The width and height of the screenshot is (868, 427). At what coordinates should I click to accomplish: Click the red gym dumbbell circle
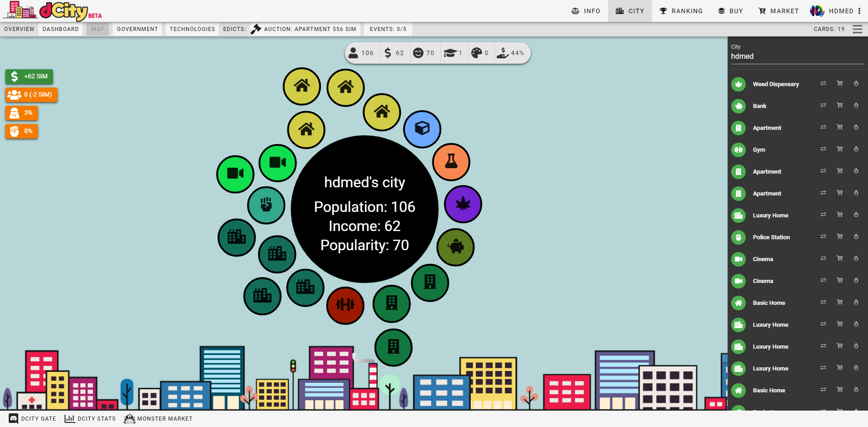point(345,305)
